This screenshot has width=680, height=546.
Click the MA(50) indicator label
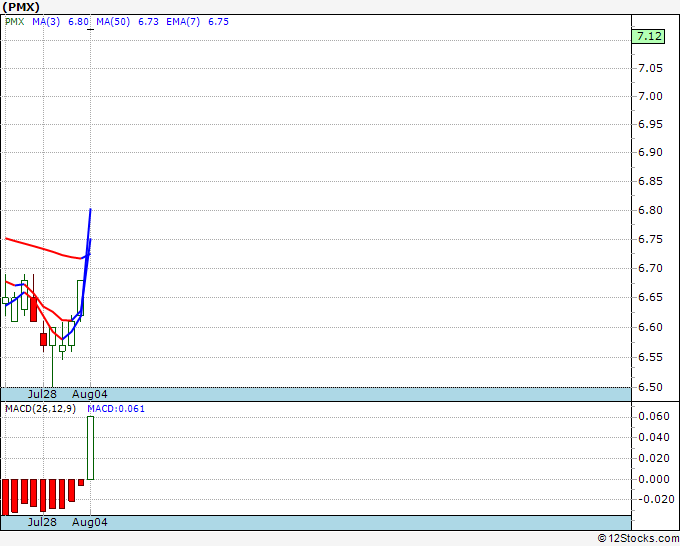click(x=113, y=22)
